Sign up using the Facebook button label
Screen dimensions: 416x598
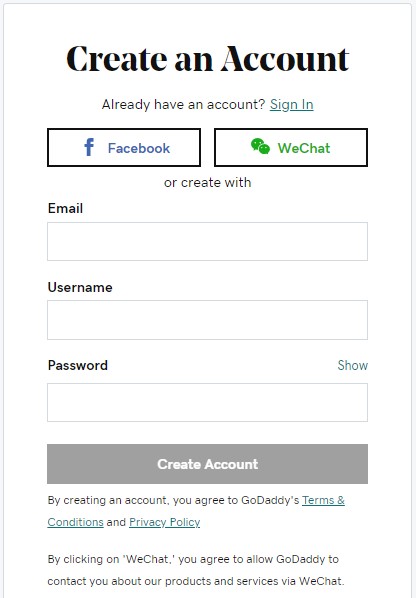pos(139,148)
